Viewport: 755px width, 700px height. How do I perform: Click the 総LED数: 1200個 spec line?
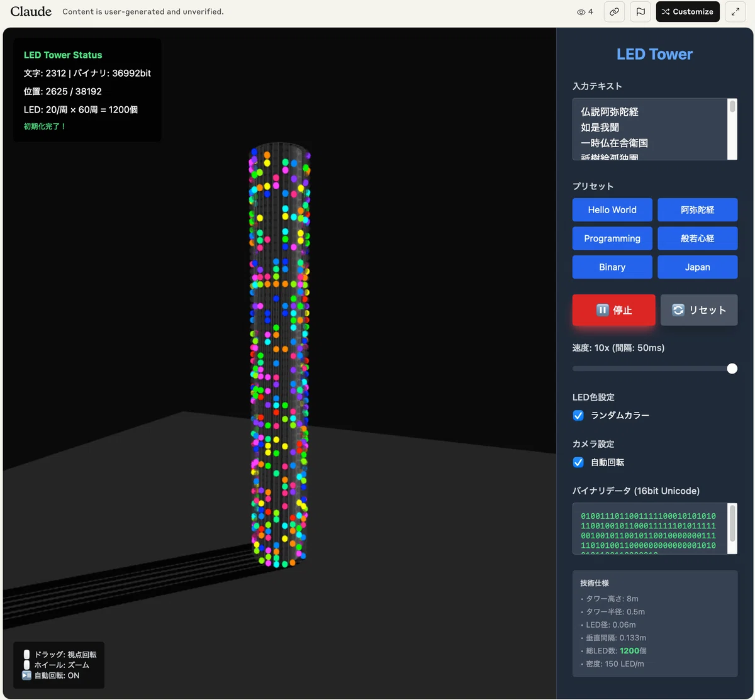point(616,651)
